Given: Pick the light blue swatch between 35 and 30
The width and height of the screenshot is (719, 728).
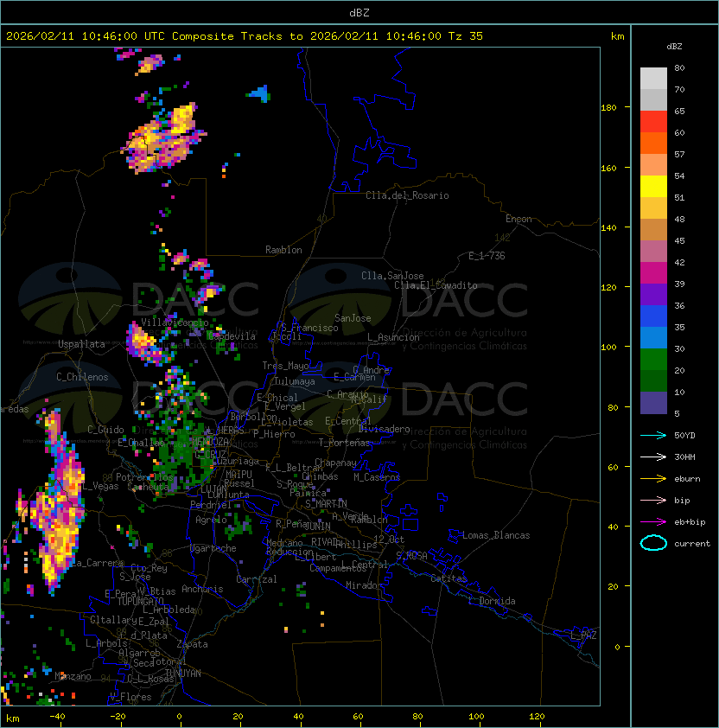Looking at the screenshot, I should (x=653, y=338).
